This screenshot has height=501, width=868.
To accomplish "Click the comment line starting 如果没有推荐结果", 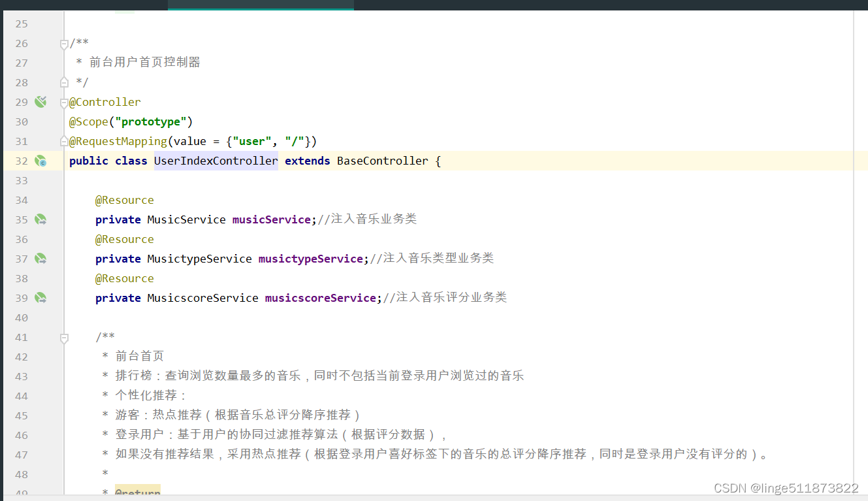I will (x=442, y=455).
